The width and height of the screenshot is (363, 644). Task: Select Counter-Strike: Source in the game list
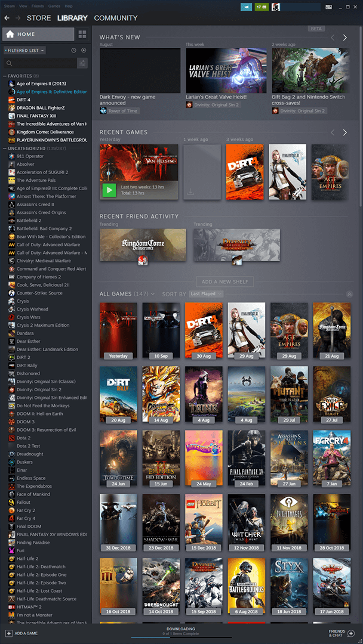39,293
